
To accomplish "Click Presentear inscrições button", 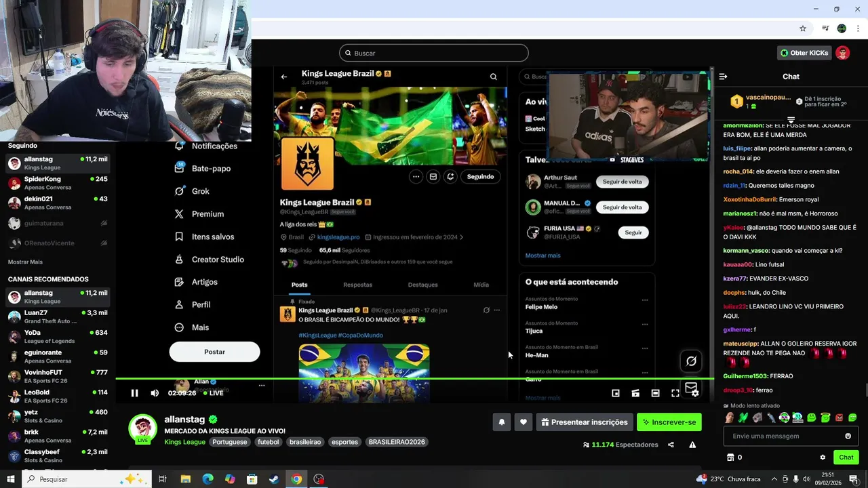I will [585, 422].
